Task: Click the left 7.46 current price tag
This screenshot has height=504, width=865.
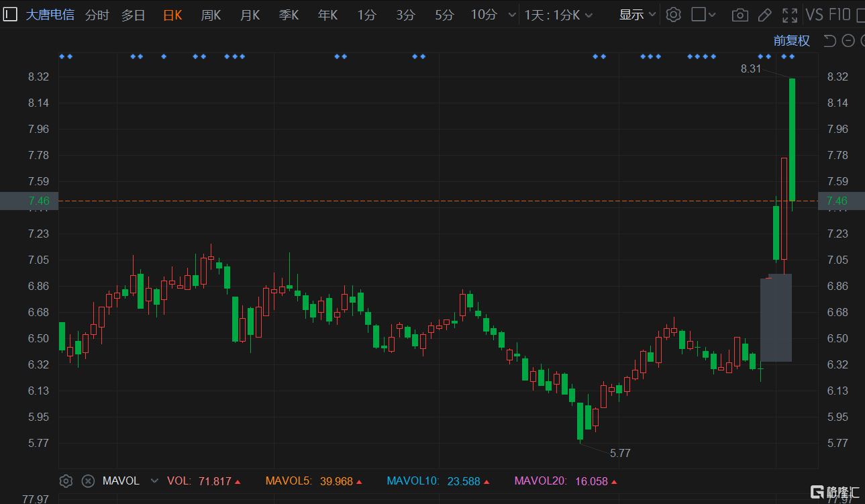Action: 29,201
